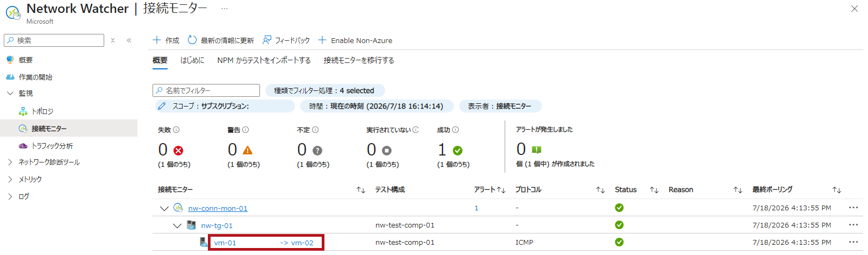Open the 接続モニターを移行する tab
Screen dimensions: 868x255
tap(359, 60)
